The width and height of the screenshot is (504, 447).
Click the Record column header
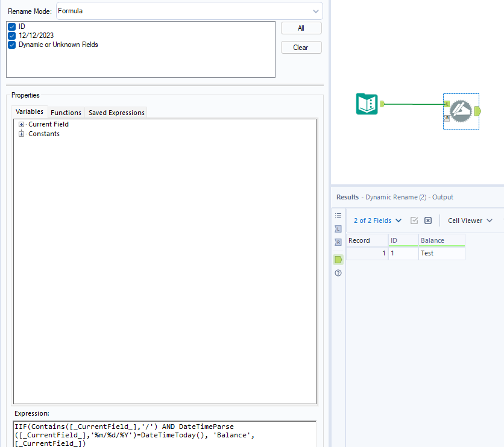point(367,240)
